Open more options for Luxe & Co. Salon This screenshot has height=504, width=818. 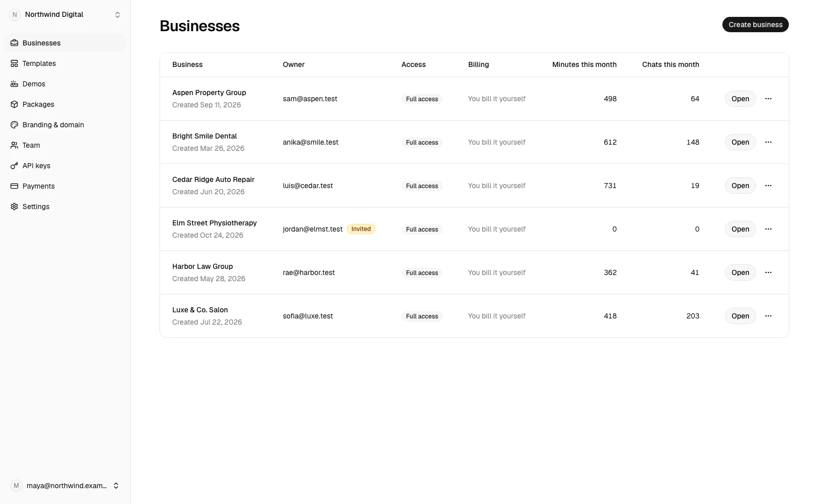click(768, 316)
